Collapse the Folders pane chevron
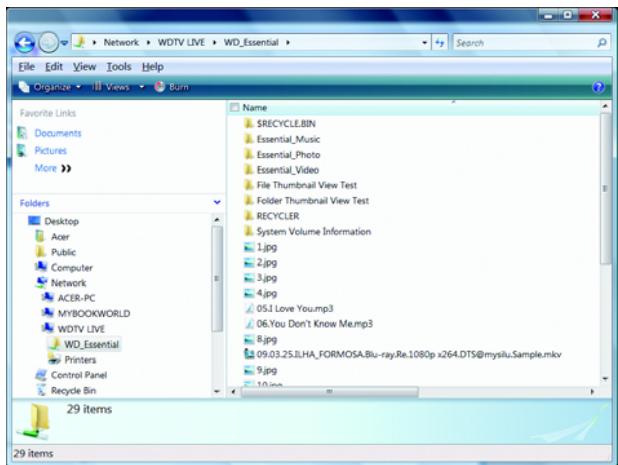The width and height of the screenshot is (618, 465). 217,203
